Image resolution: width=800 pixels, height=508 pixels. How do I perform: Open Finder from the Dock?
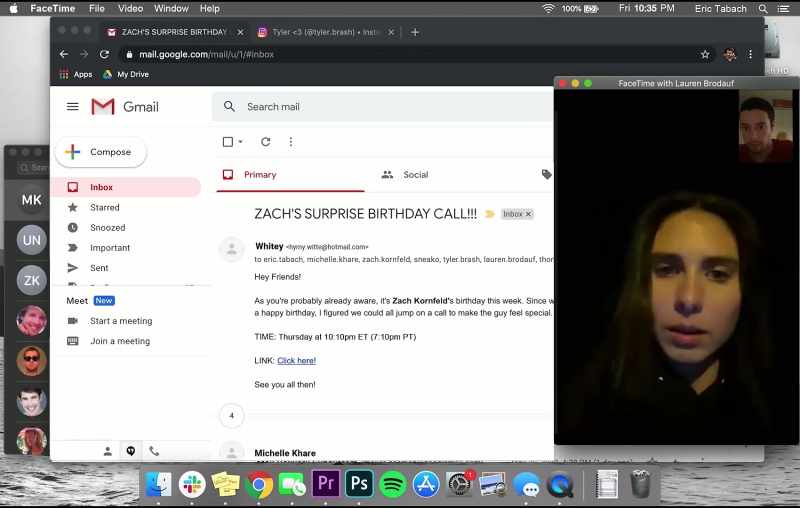[x=158, y=484]
